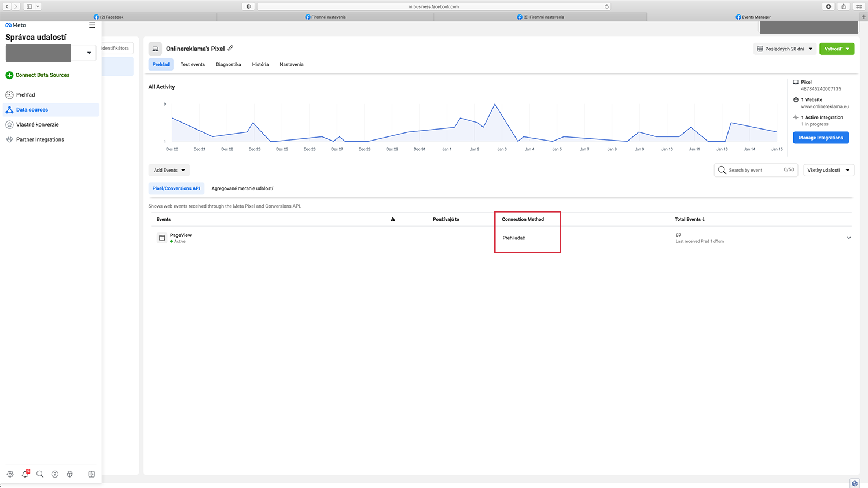Open Data sources in left sidebar
The width and height of the screenshot is (868, 488).
(x=51, y=110)
